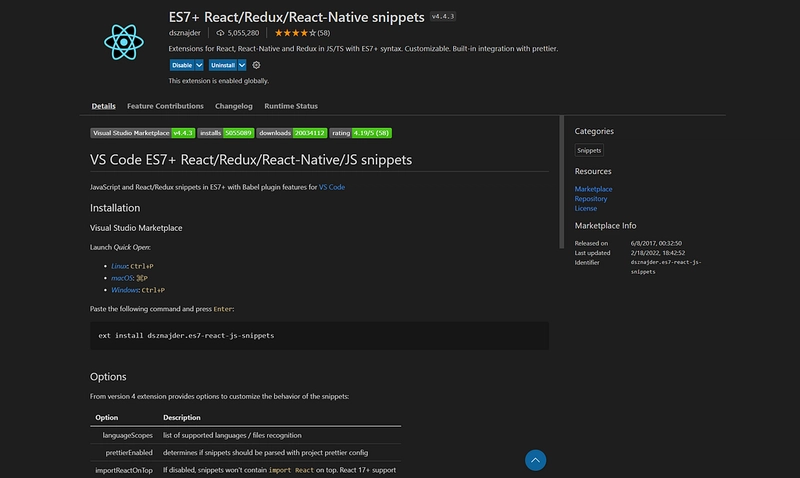The width and height of the screenshot is (800, 478).
Task: Click the star rating icons
Action: point(295,33)
